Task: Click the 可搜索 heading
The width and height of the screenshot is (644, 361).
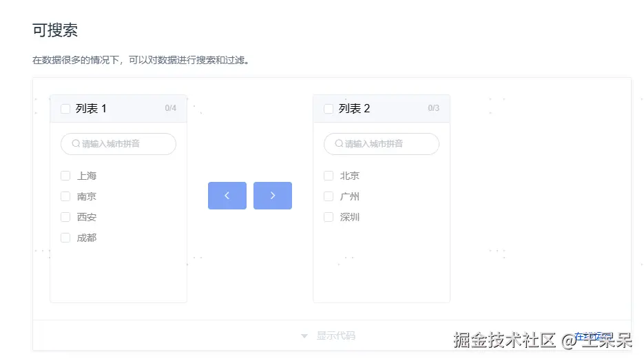Action: [x=55, y=30]
